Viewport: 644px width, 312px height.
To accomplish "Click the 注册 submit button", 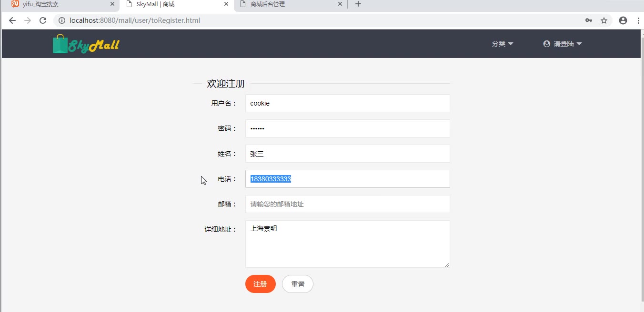I will pos(261,284).
